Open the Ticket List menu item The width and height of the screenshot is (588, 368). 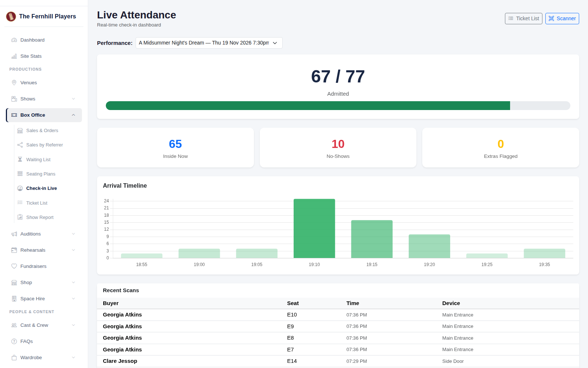click(48, 203)
